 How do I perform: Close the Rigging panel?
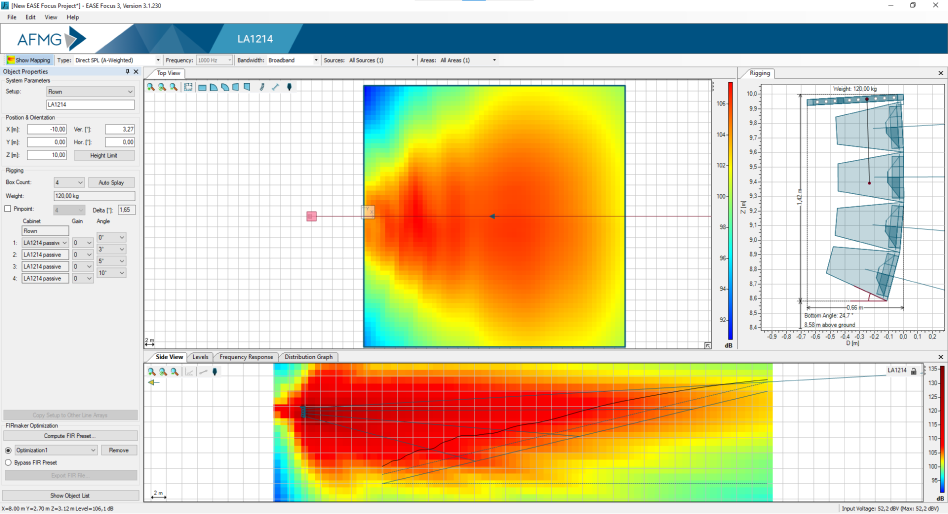click(941, 73)
